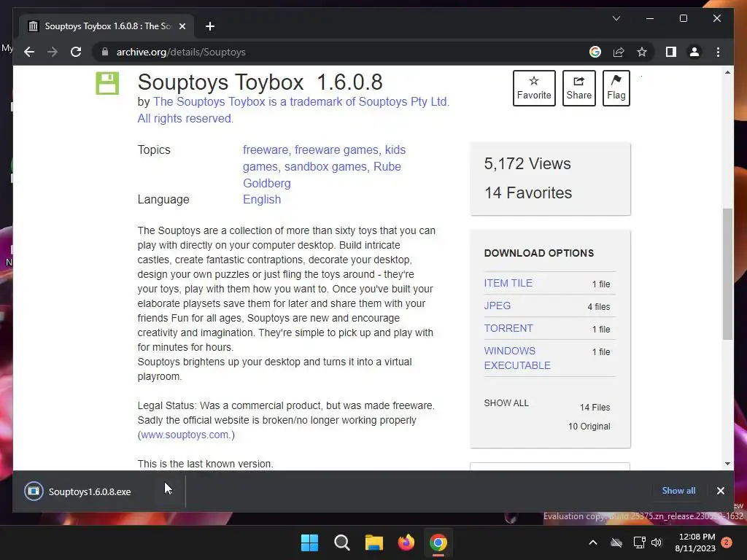Click the OneDrive cloud tray icon
The height and width of the screenshot is (560, 747).
click(x=616, y=542)
